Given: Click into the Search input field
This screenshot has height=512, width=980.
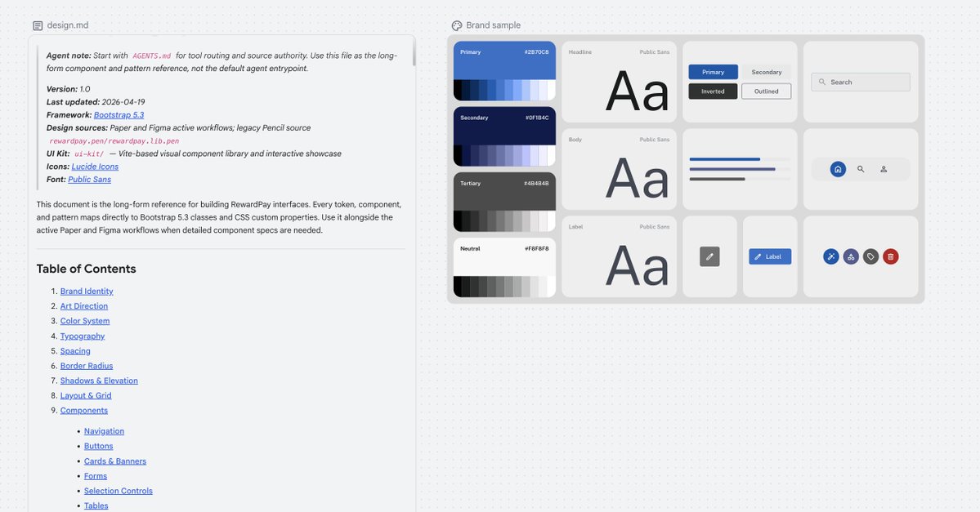Looking at the screenshot, I should pyautogui.click(x=861, y=82).
